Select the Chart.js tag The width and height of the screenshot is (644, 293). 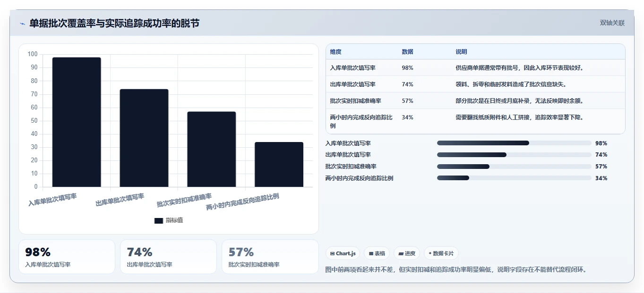(x=343, y=253)
